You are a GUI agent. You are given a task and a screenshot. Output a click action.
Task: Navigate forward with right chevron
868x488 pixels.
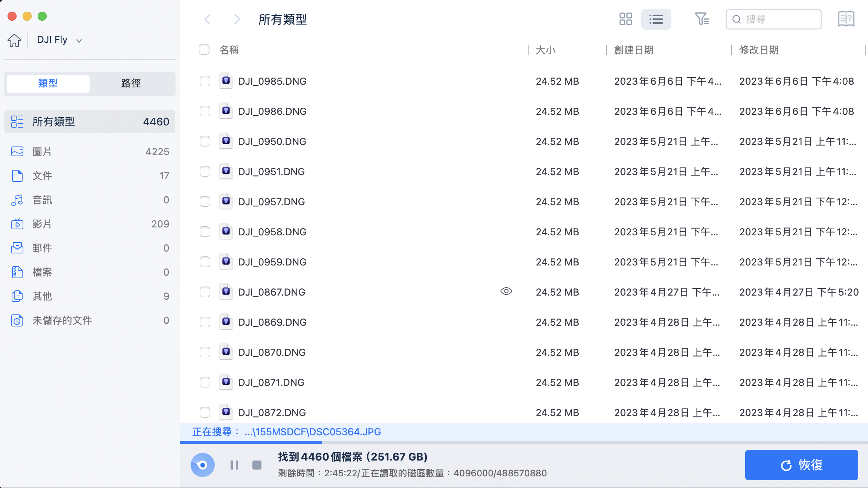click(x=237, y=19)
